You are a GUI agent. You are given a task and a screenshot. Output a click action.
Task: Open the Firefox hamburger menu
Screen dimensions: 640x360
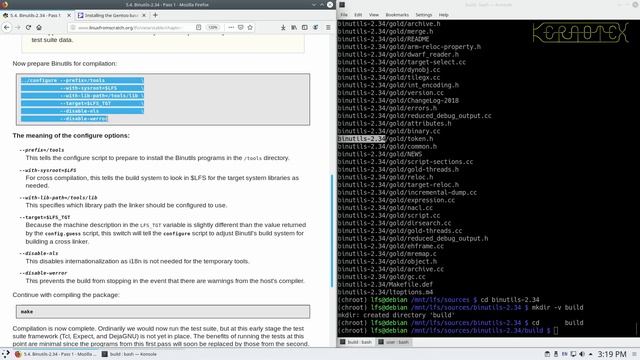[328, 27]
